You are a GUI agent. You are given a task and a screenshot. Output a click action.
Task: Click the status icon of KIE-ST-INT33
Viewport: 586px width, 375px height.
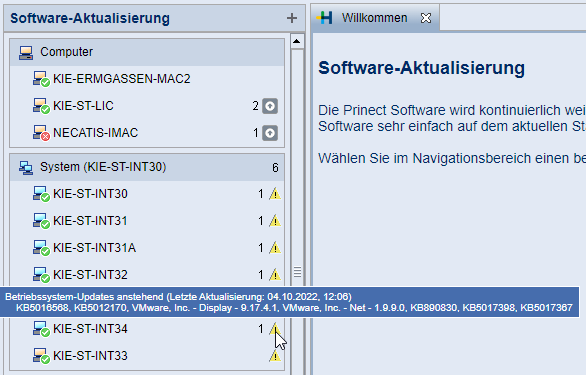pos(41,356)
